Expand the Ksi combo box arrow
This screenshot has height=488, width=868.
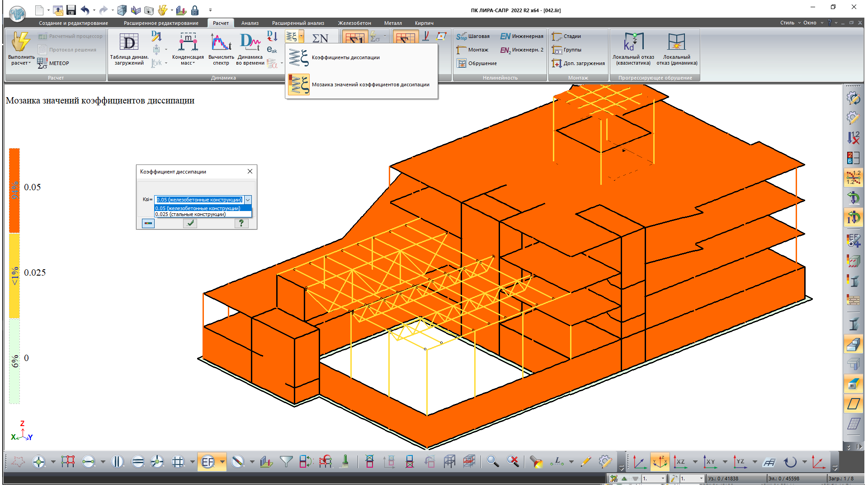pos(248,200)
